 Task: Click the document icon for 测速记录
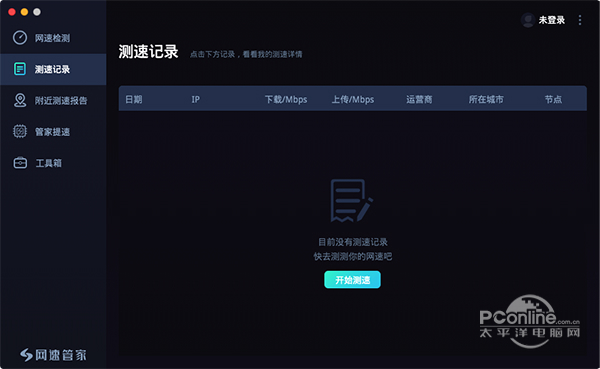coord(20,69)
